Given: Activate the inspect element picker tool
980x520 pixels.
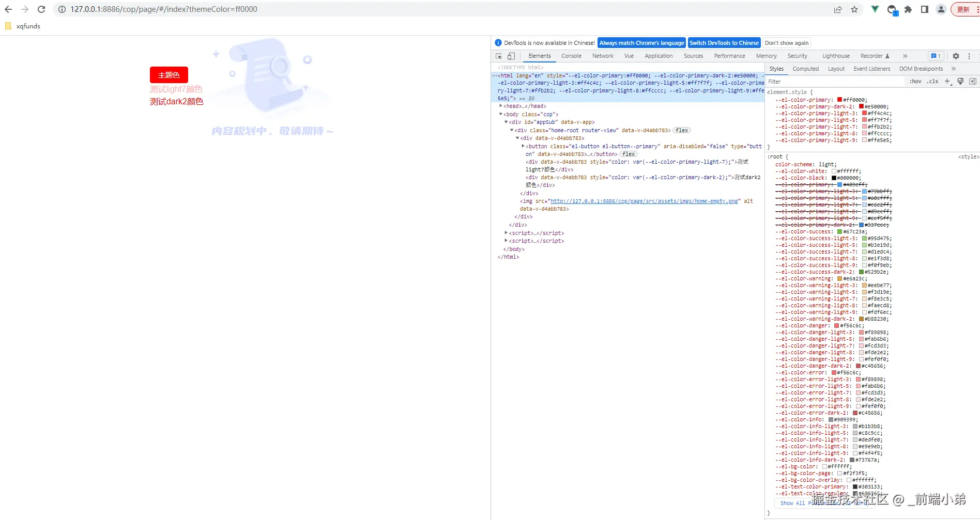Looking at the screenshot, I should (499, 56).
